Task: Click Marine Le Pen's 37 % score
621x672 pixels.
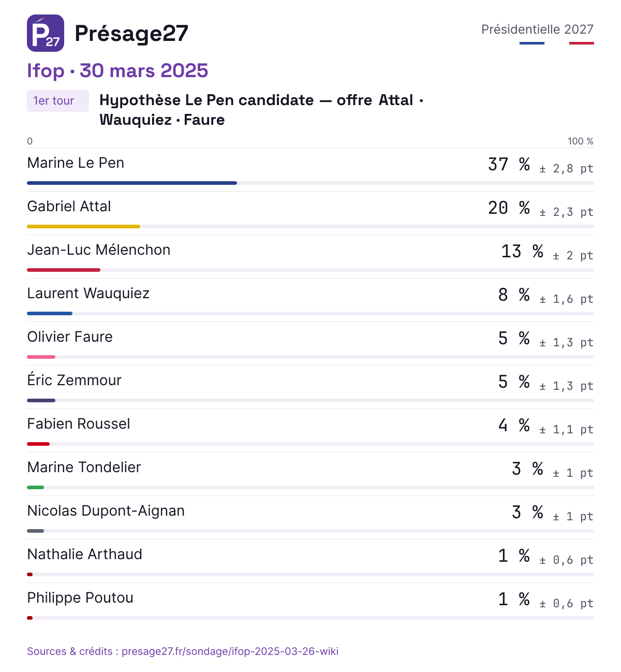Action: click(509, 165)
